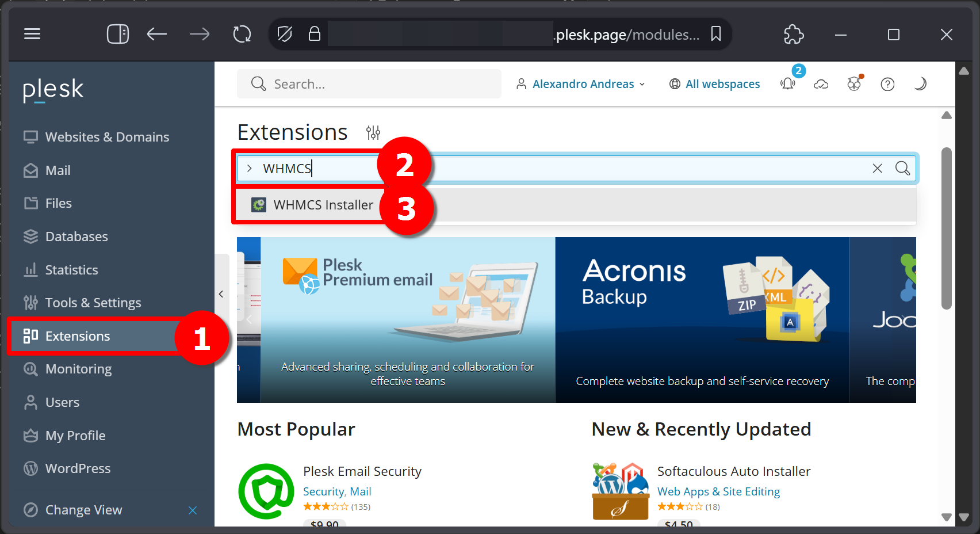Screen dimensions: 980x534
Task: Open the Plesk Premium email banner
Action: tap(408, 320)
